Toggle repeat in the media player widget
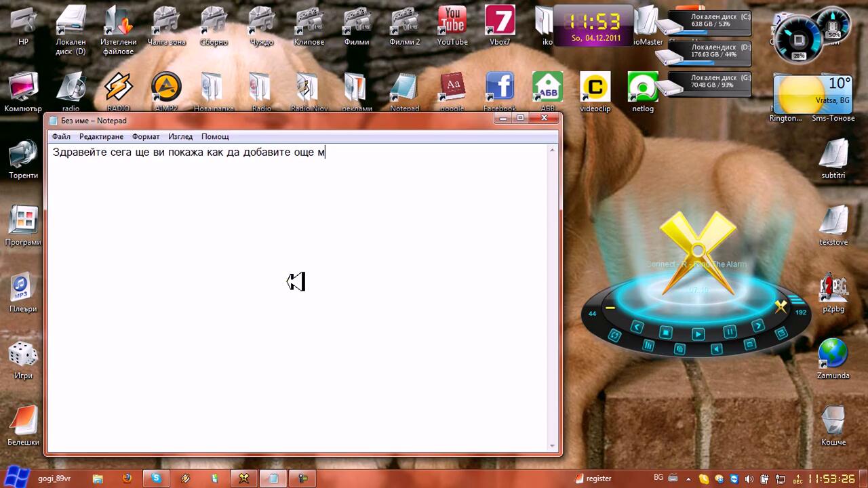Screen dimensions: 868x488 point(614,335)
